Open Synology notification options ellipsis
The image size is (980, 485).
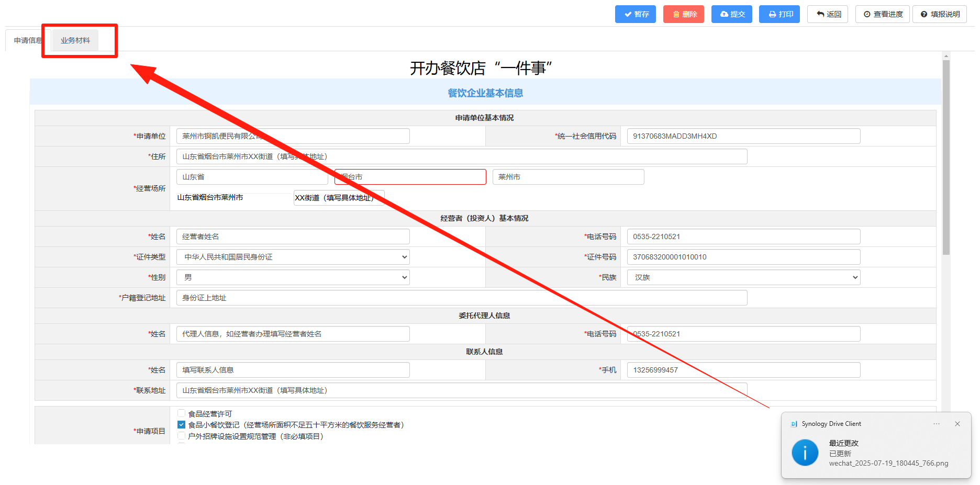[x=936, y=424]
